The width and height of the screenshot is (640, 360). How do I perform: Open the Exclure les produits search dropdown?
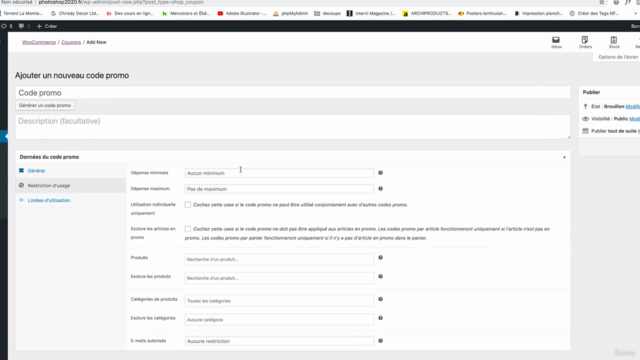[x=279, y=278]
